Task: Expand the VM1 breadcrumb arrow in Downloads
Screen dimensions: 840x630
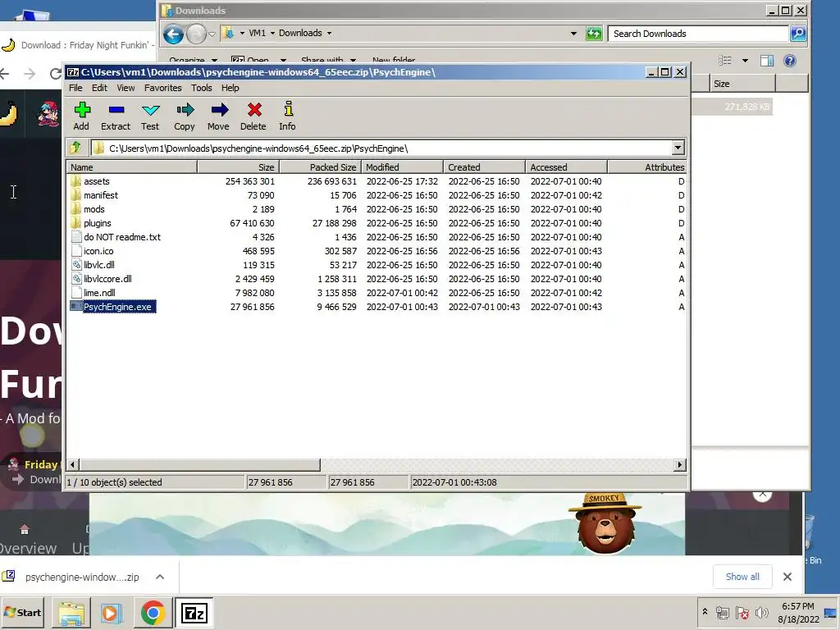Action: (x=272, y=33)
